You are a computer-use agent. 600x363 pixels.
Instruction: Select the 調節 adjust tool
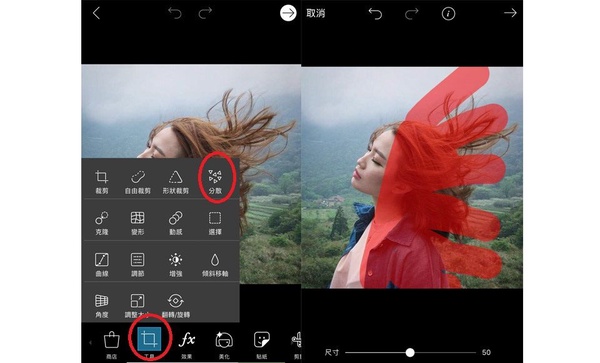pos(138,264)
